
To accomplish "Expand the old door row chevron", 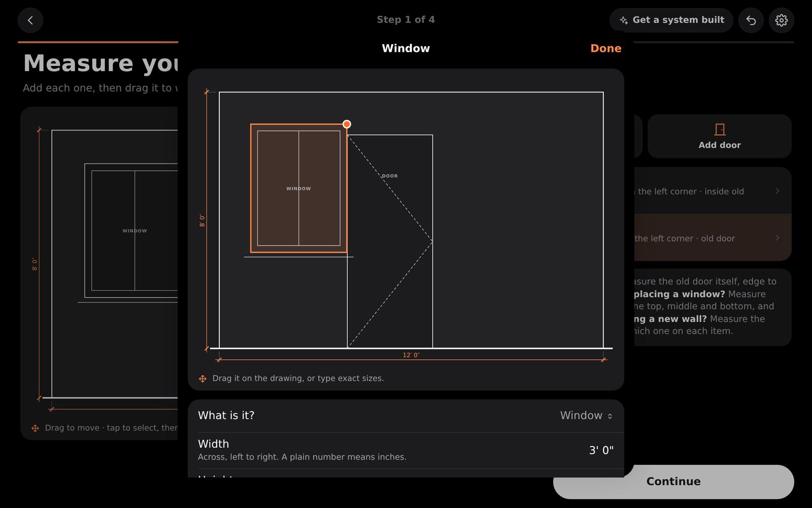I will pos(777,238).
